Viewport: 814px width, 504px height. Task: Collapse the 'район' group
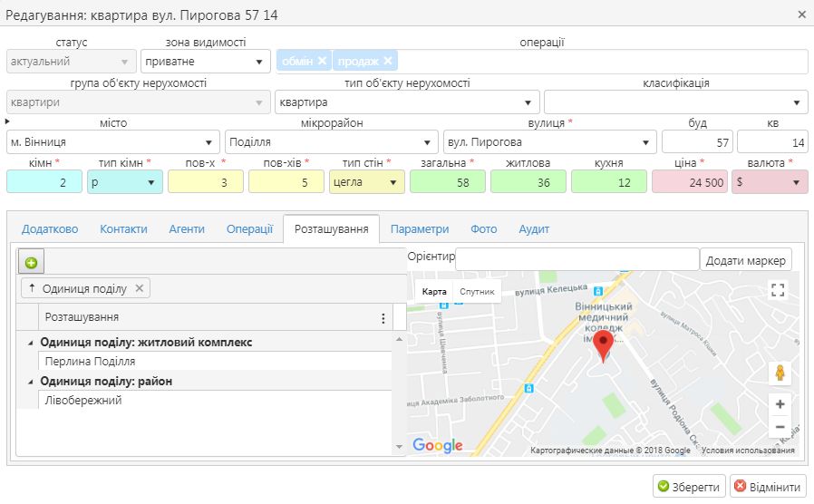point(30,382)
